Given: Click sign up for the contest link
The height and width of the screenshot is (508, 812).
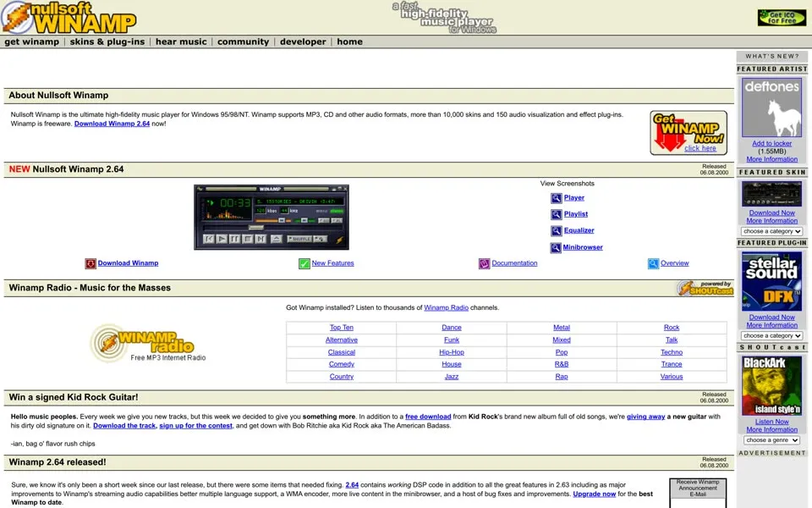Looking at the screenshot, I should click(x=195, y=426).
